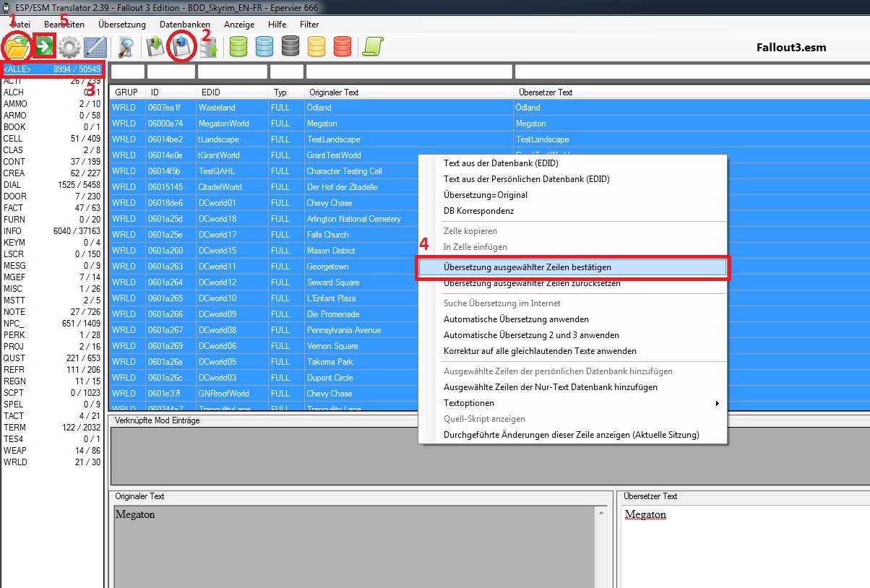Viewport: 870px width, 588px height.
Task: Choose 'Durchgeführte Änderungen dieser Zeile anzeigen'
Action: pyautogui.click(x=574, y=435)
